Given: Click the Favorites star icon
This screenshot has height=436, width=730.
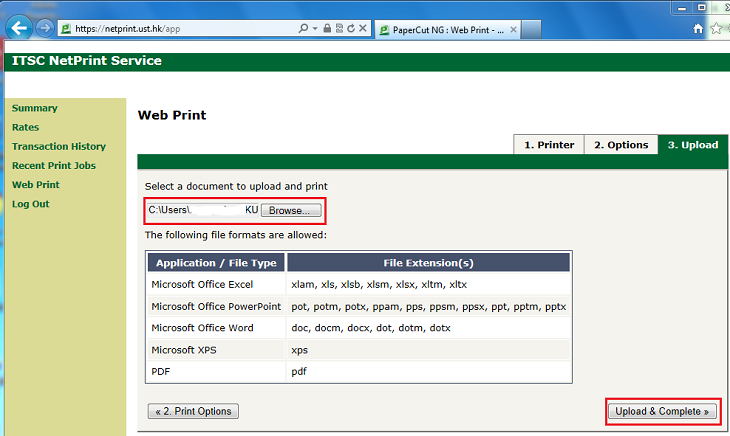Looking at the screenshot, I should click(x=718, y=28).
